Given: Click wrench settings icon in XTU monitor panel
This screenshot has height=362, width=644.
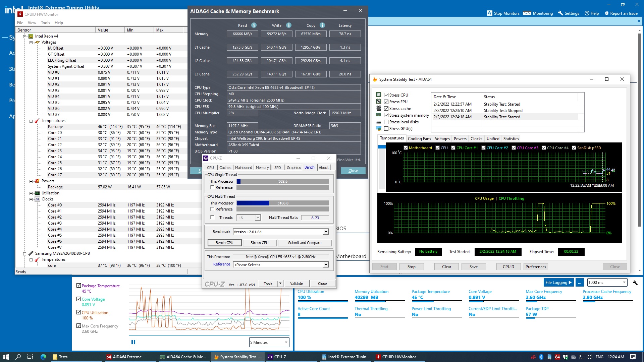Looking at the screenshot, I should click(635, 283).
